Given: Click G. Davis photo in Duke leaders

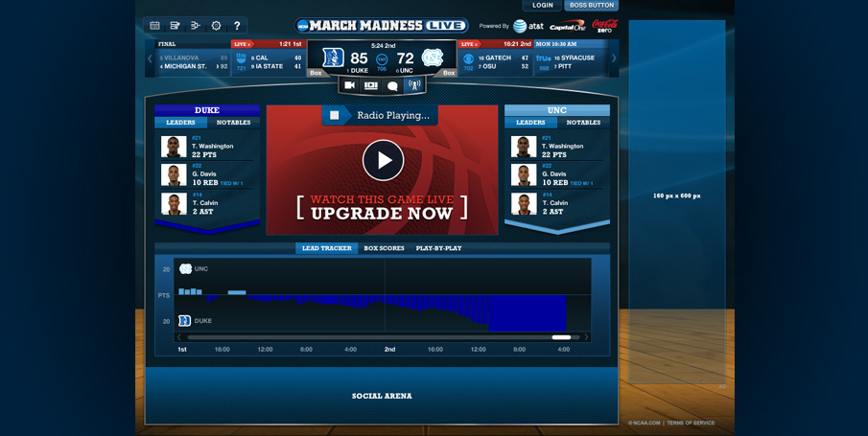Looking at the screenshot, I should coord(174,174).
